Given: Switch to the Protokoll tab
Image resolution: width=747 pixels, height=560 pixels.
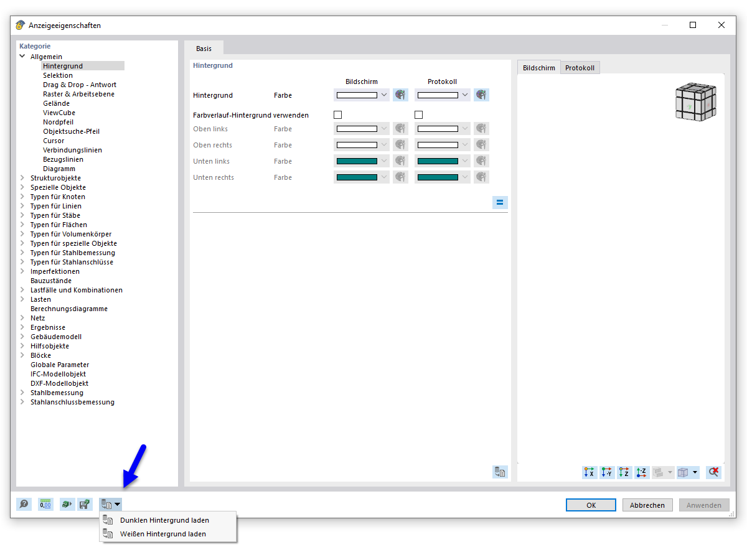Looking at the screenshot, I should click(x=580, y=68).
